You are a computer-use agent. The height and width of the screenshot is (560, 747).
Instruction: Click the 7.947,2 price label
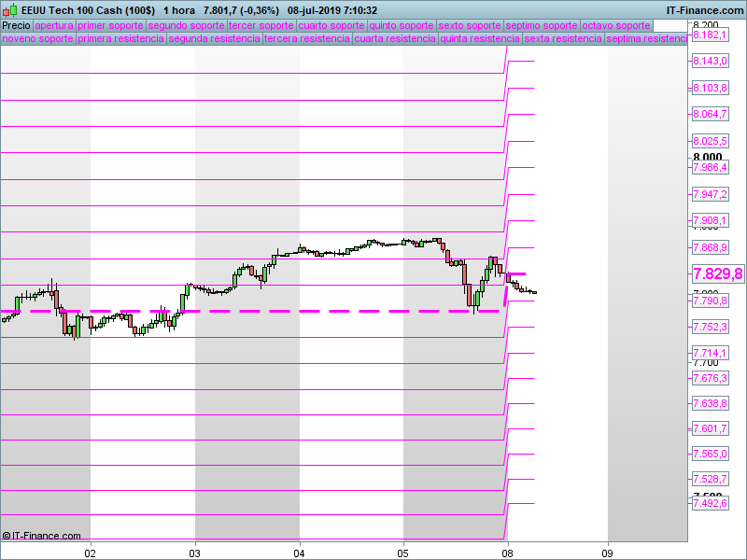710,194
